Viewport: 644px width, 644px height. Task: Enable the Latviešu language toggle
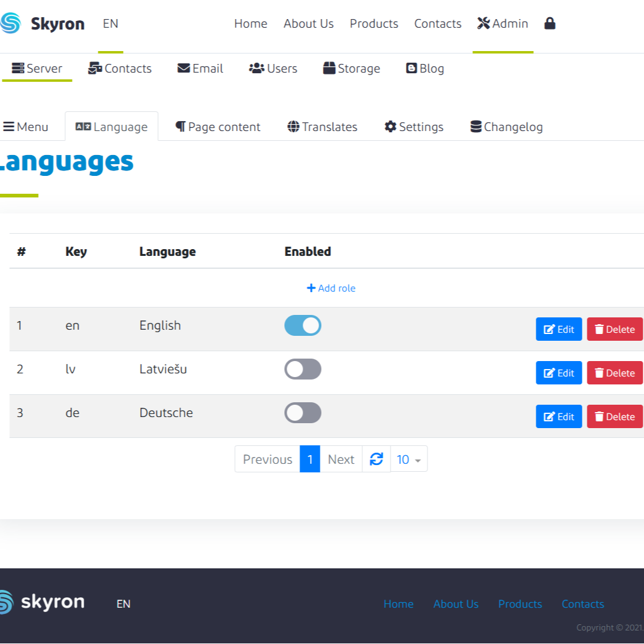[x=303, y=369]
